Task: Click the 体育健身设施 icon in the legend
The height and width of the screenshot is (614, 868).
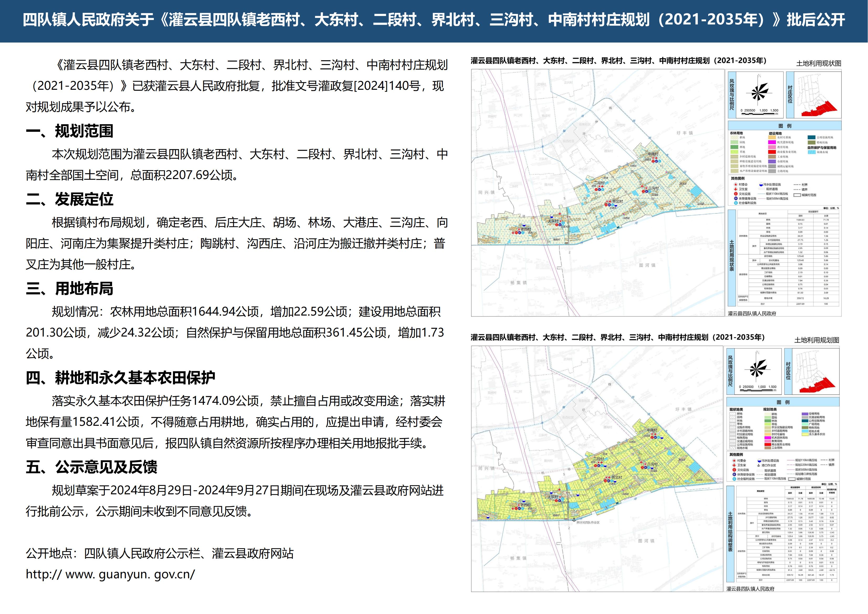Action: [x=736, y=198]
